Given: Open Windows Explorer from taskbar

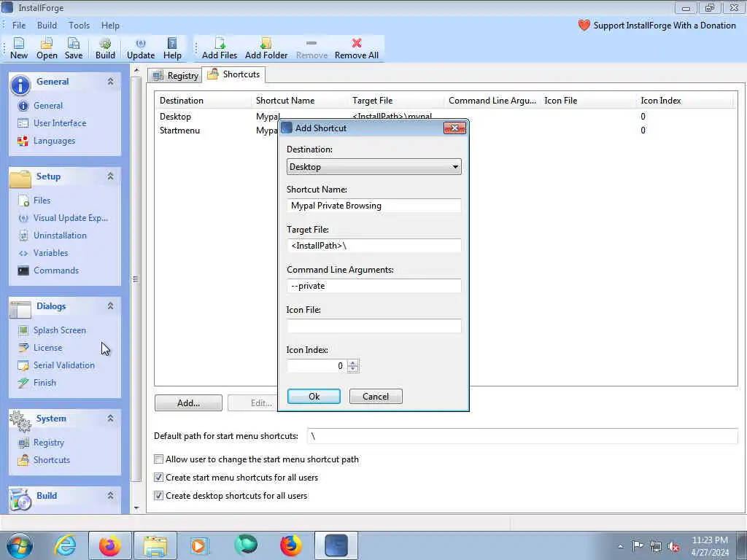Looking at the screenshot, I should click(x=155, y=545).
